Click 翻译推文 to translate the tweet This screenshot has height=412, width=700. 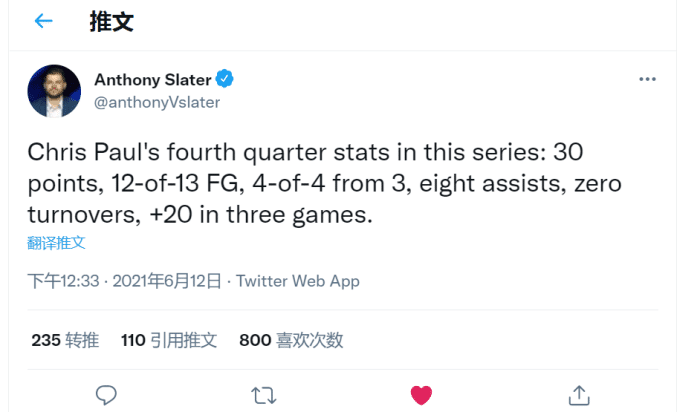pos(56,243)
